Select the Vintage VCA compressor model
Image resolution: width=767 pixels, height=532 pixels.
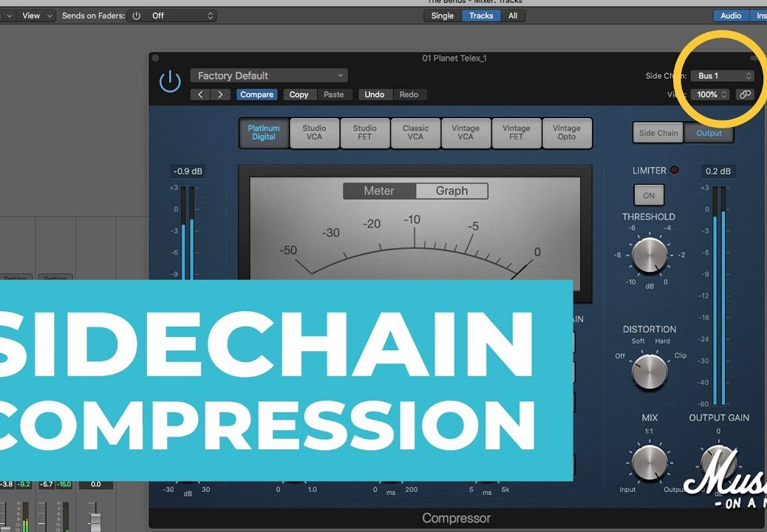coord(466,132)
